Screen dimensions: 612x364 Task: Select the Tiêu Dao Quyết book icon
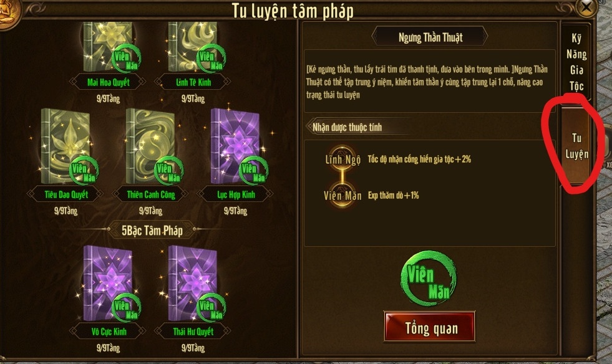[66, 146]
